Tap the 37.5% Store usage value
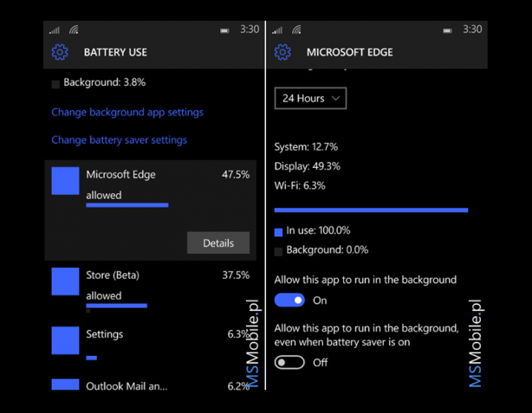The width and height of the screenshot is (532, 413). (x=236, y=275)
